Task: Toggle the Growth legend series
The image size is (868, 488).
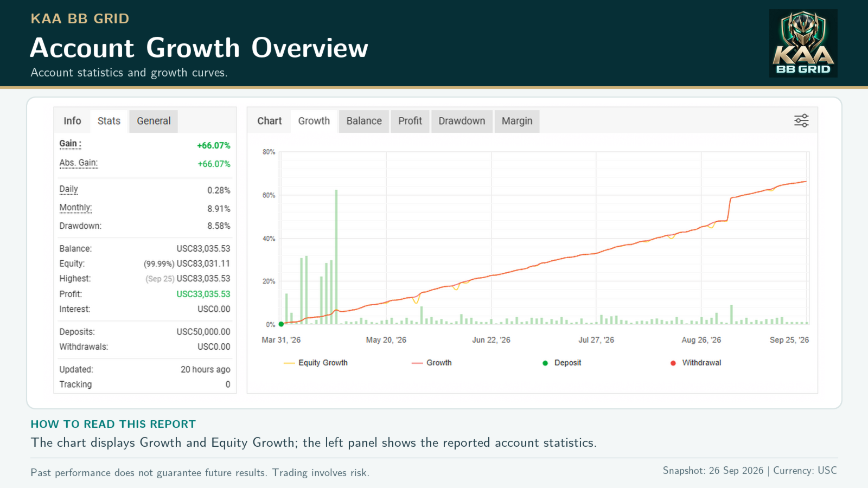Action: pyautogui.click(x=432, y=363)
